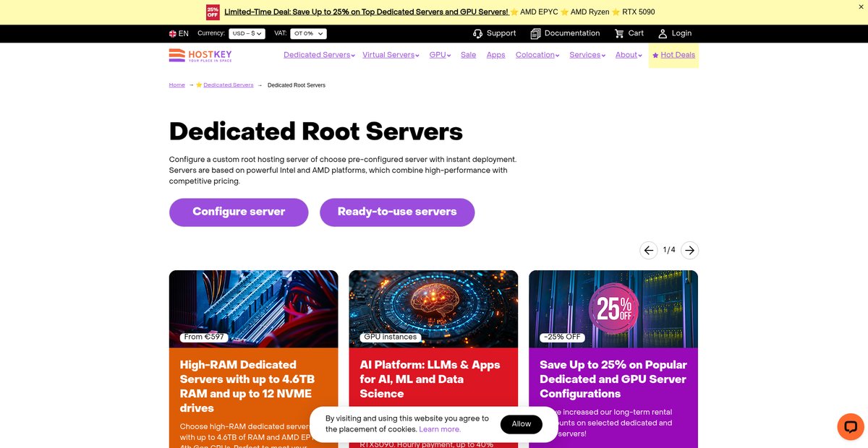The width and height of the screenshot is (868, 448).
Task: Click the Save Up to 25% card title
Action: click(613, 379)
